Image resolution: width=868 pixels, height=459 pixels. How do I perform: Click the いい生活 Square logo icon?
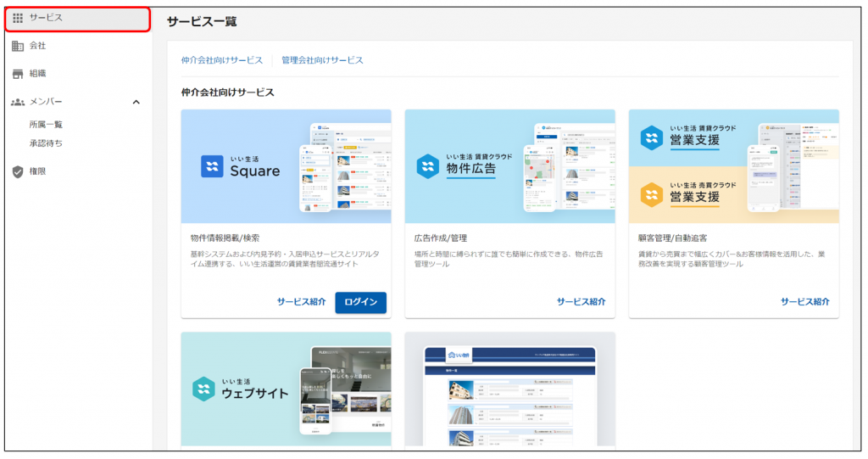click(212, 166)
